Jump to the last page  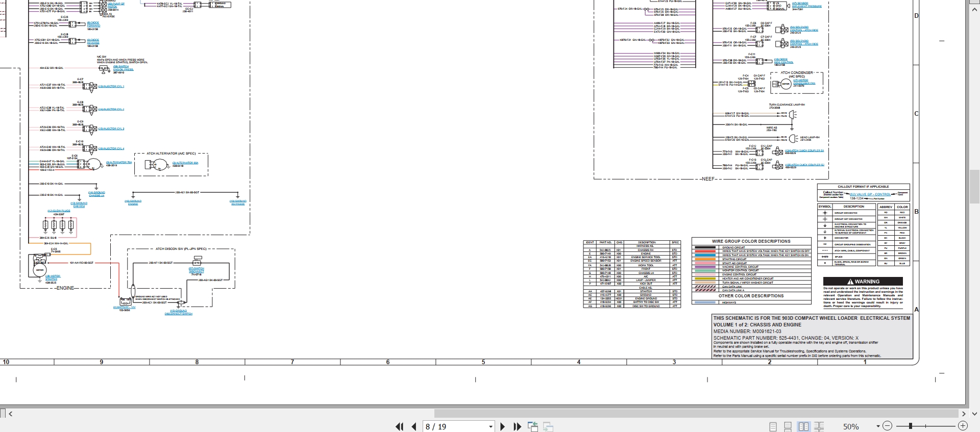(x=517, y=426)
